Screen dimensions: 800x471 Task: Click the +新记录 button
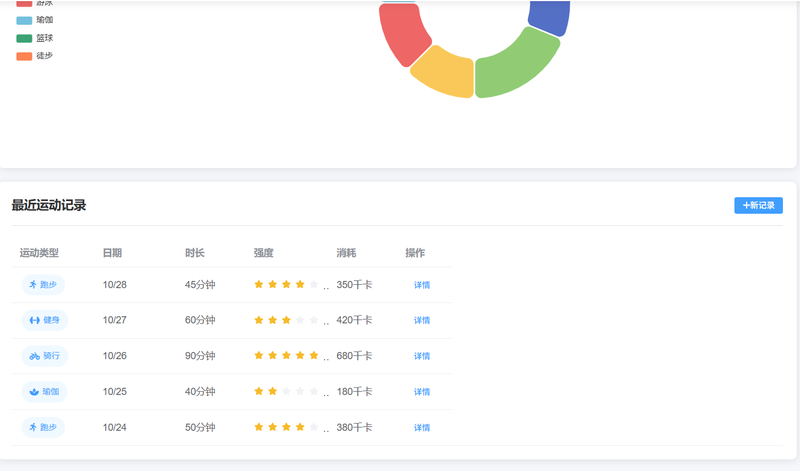[x=758, y=205]
